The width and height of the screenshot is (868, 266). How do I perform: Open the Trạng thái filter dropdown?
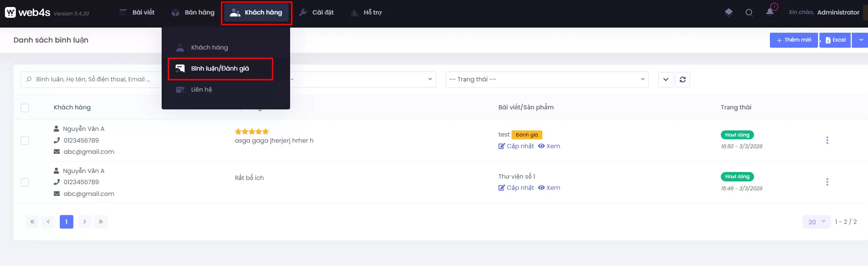click(x=547, y=79)
